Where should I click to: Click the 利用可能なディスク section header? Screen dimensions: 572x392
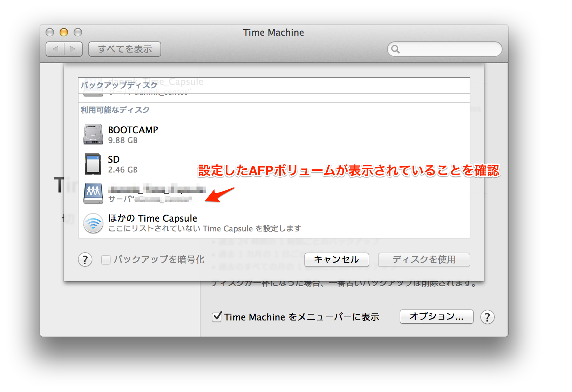115,110
